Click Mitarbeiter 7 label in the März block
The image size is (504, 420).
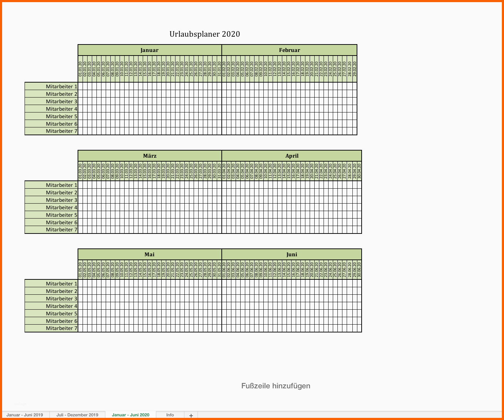click(51, 230)
